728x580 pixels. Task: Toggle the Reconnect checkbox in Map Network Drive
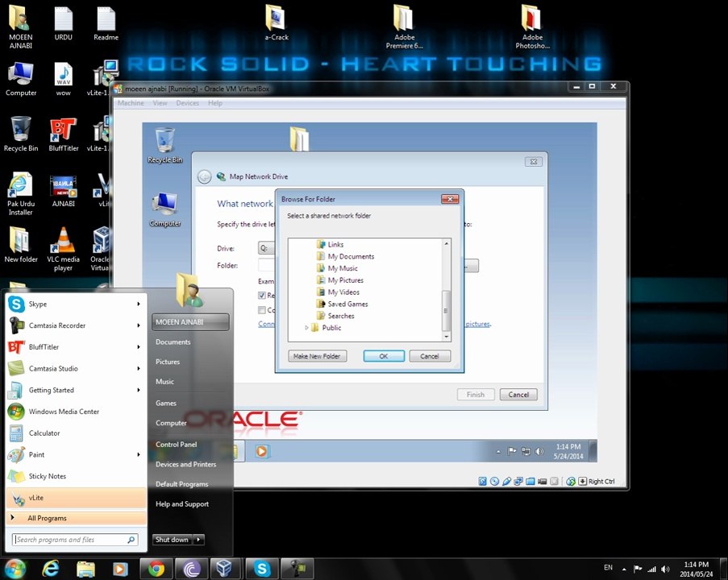click(x=262, y=295)
